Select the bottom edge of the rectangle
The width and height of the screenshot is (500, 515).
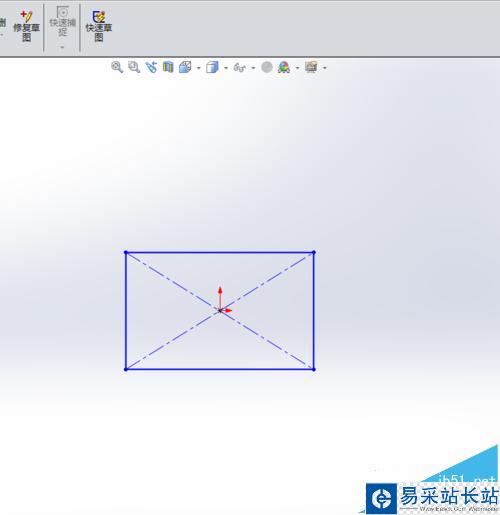(220, 369)
